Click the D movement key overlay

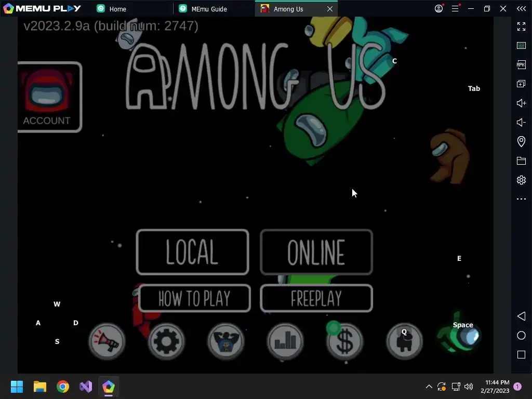76,323
